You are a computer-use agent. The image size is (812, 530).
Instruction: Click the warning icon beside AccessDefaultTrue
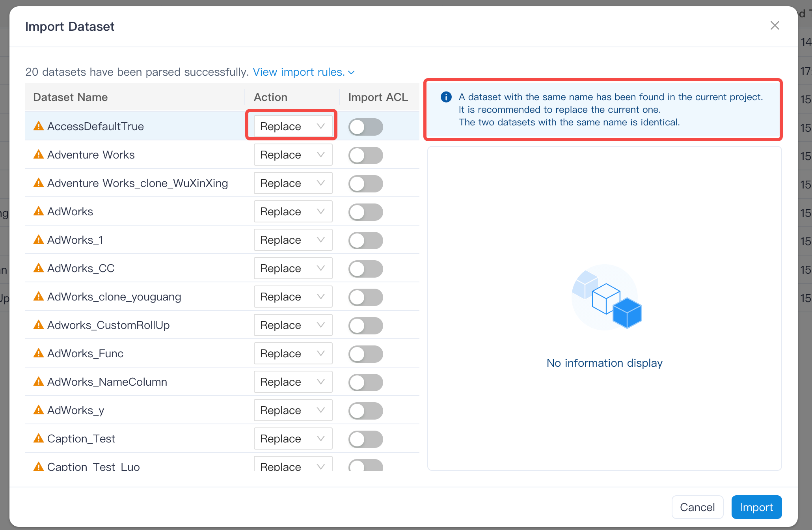pos(39,126)
